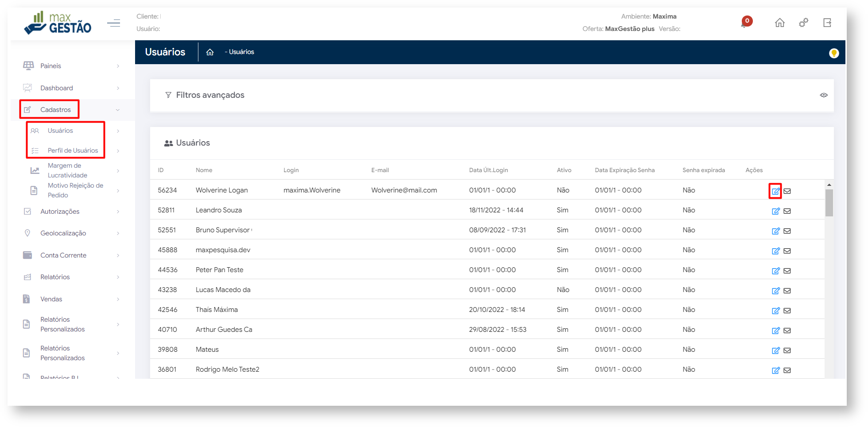Click the users table vertical scrollbar
The width and height of the screenshot is (868, 427).
(829, 204)
